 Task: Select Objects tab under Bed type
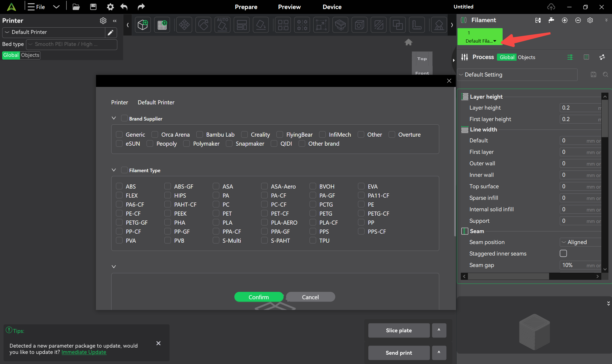[x=30, y=55]
